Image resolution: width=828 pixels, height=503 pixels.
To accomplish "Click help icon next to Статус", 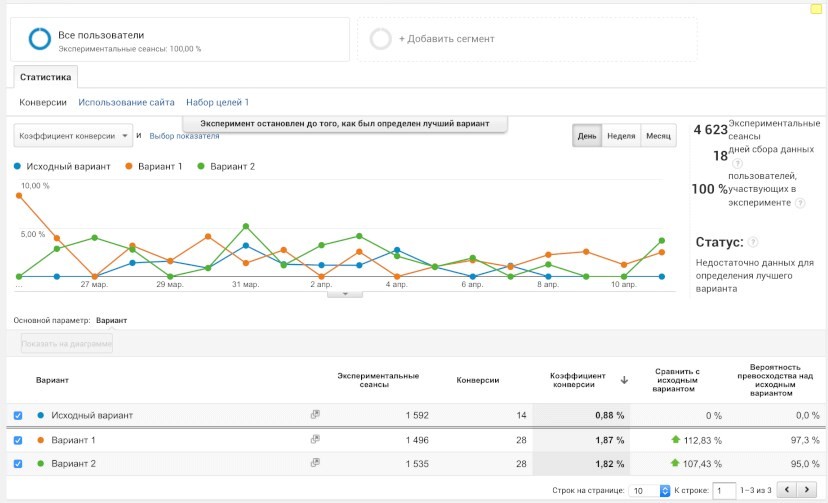I will pyautogui.click(x=752, y=242).
